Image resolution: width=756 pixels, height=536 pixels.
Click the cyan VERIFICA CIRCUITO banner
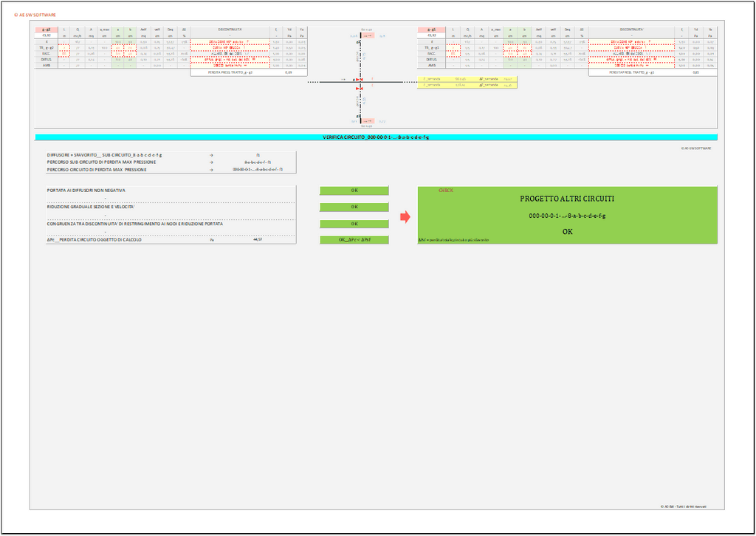tap(376, 137)
